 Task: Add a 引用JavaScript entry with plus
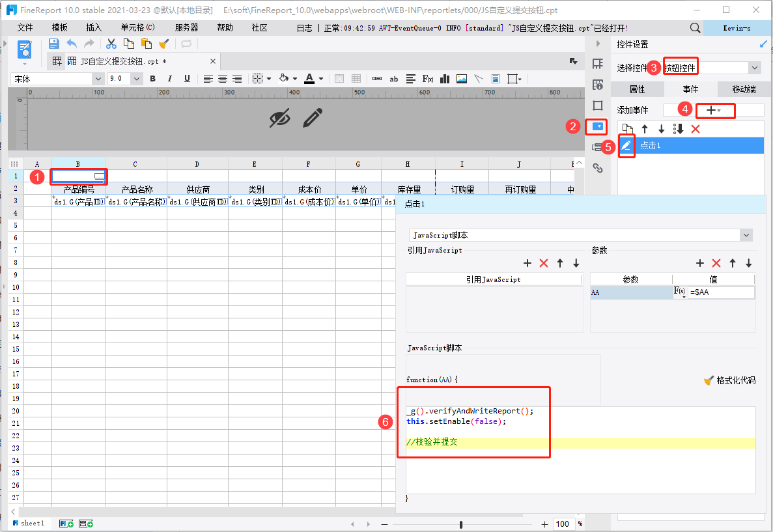[527, 263]
